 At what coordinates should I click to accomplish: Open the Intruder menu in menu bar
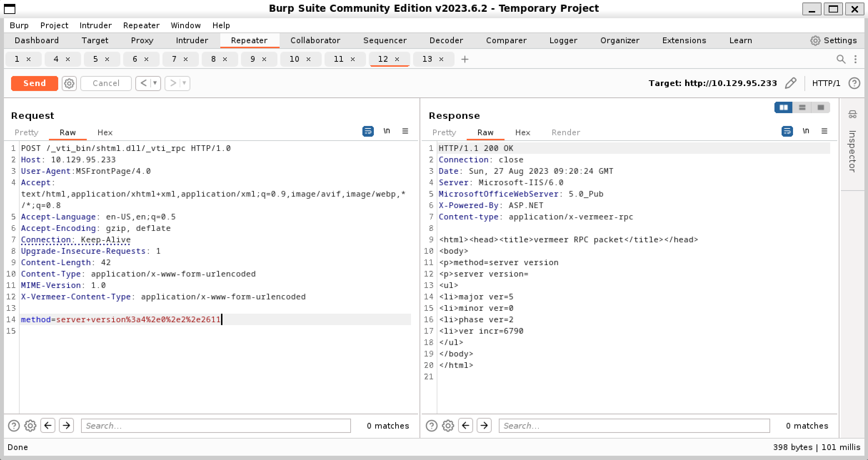click(x=95, y=25)
